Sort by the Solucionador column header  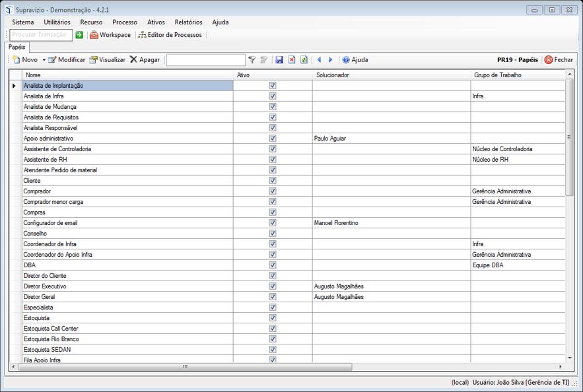[391, 75]
